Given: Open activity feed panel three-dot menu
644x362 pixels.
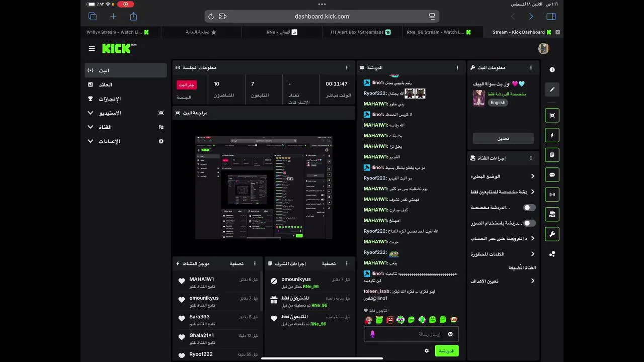Looking at the screenshot, I should [x=255, y=263].
